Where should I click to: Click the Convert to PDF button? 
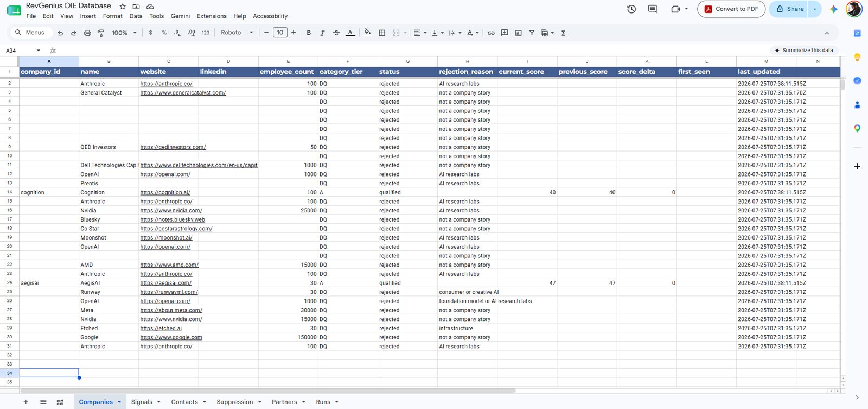[731, 9]
